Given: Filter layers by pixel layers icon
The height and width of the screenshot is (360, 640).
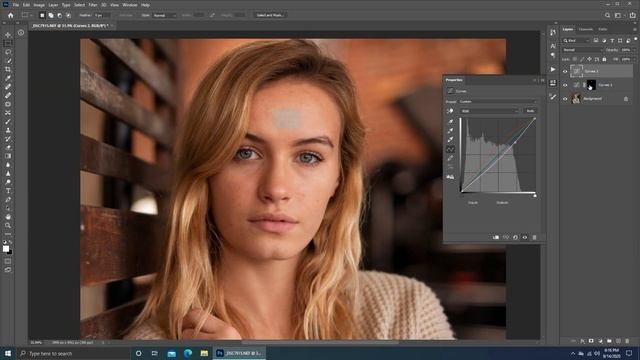Looking at the screenshot, I should (596, 40).
